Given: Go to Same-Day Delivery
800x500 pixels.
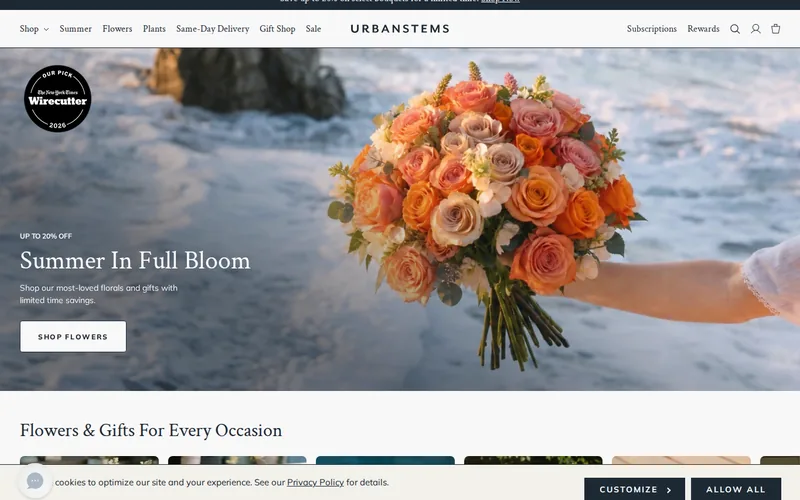Looking at the screenshot, I should point(213,29).
